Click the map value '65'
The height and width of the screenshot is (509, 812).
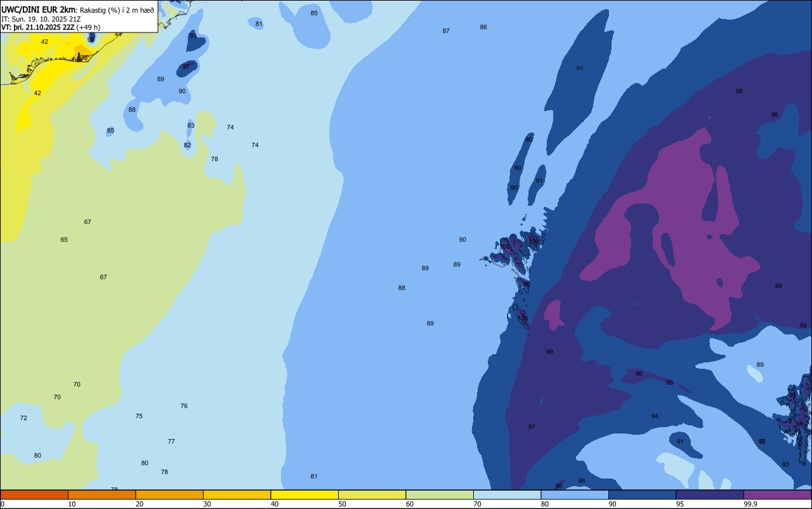point(64,240)
